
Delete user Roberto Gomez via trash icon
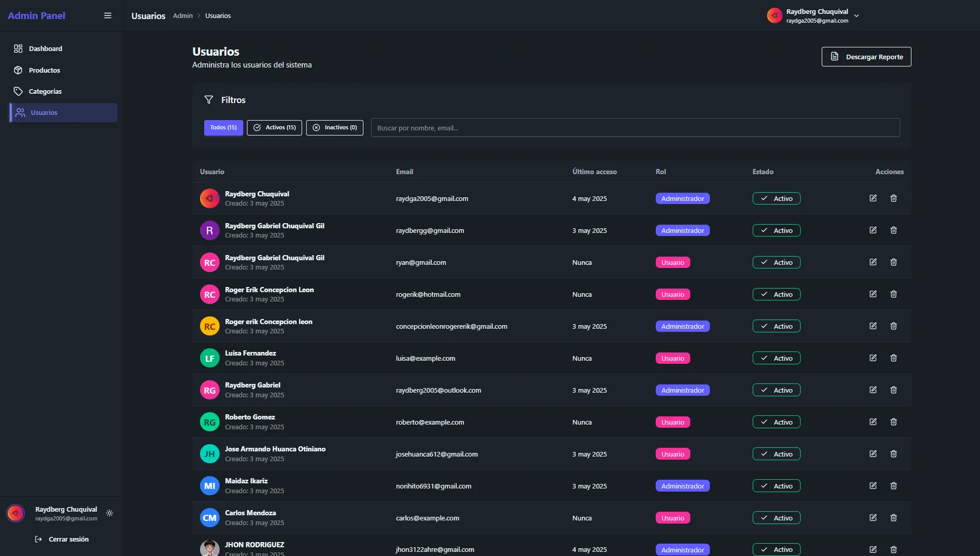coord(893,422)
